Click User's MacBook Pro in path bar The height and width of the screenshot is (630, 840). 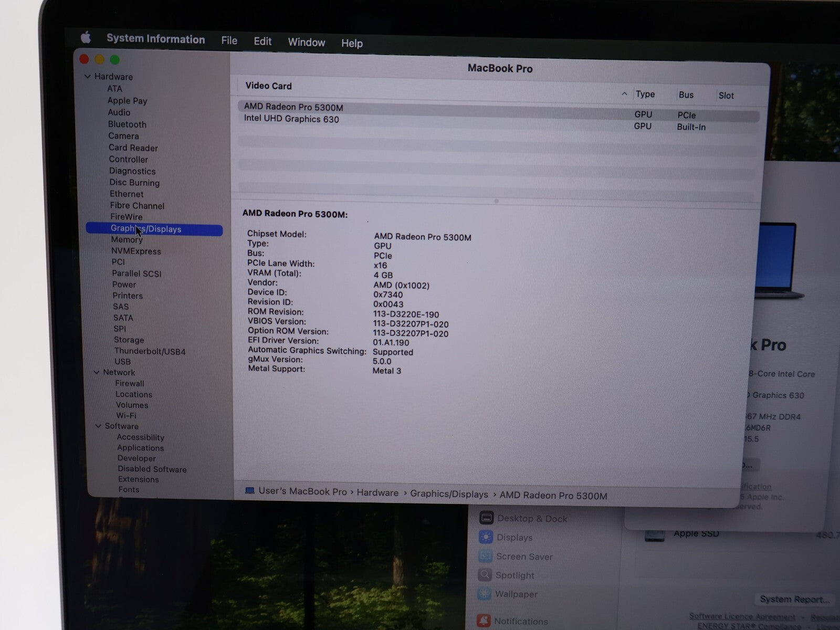pyautogui.click(x=302, y=491)
